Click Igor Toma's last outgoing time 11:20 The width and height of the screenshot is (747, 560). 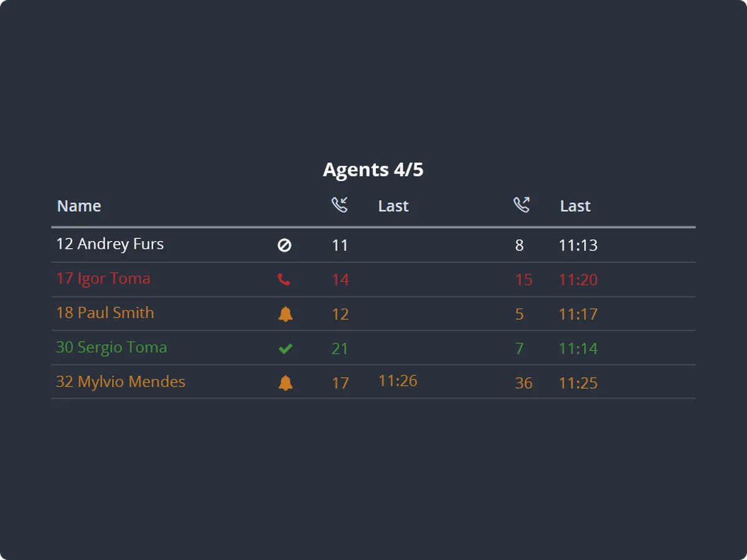(578, 280)
